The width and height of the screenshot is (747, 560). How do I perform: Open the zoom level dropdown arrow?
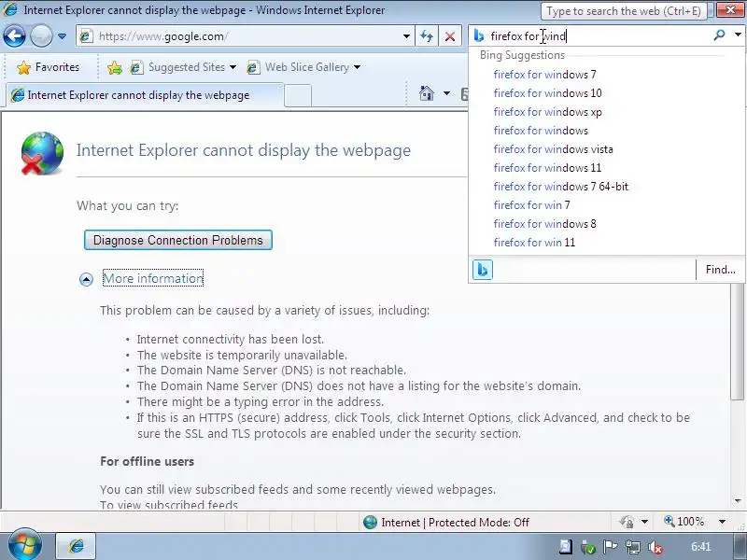(722, 522)
